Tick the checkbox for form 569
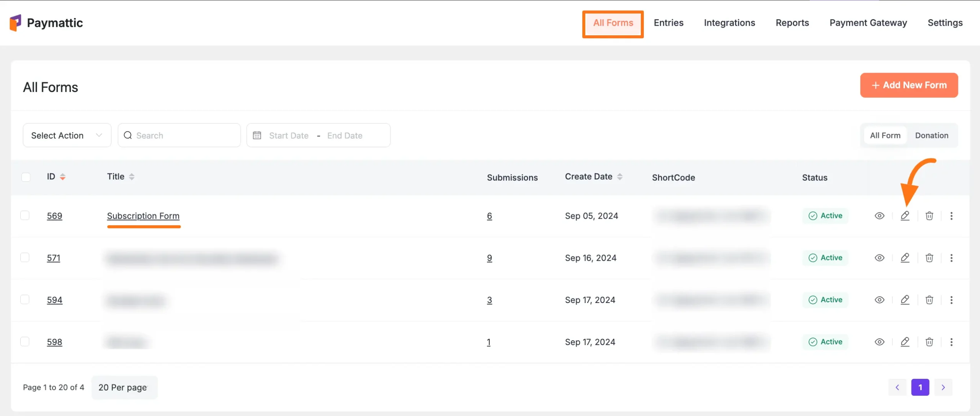This screenshot has width=980, height=416. 25,215
